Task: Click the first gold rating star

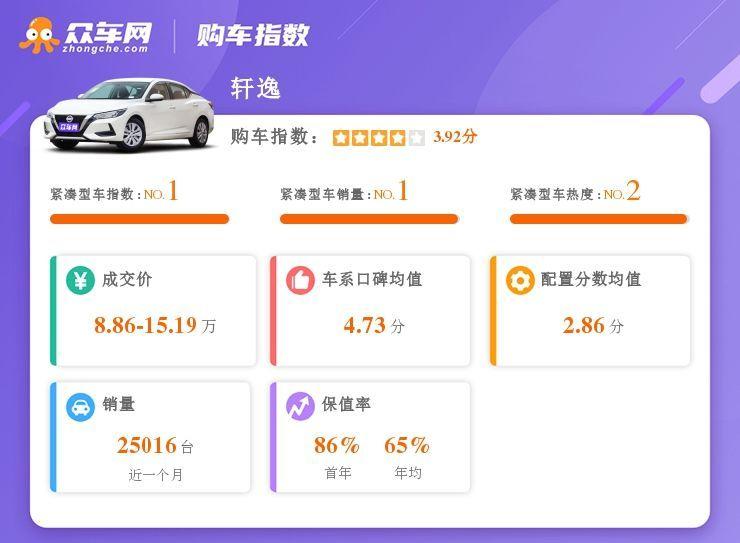Action: (341, 138)
